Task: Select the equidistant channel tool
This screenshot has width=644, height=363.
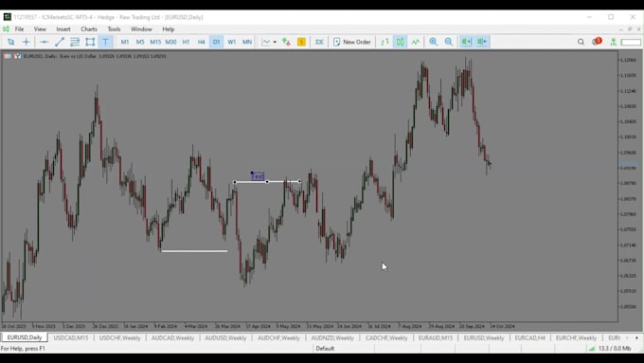Action: (x=75, y=42)
